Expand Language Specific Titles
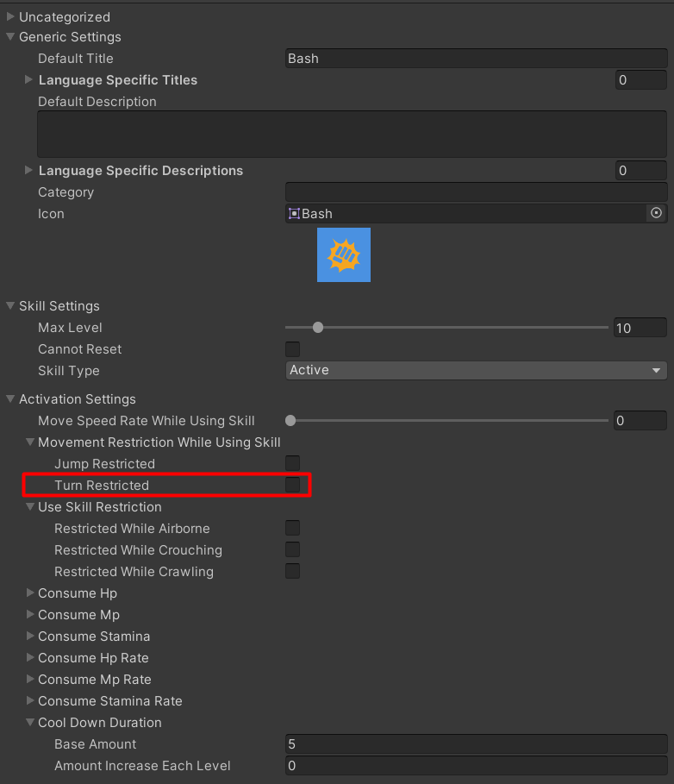Image resolution: width=674 pixels, height=784 pixels. [28, 79]
